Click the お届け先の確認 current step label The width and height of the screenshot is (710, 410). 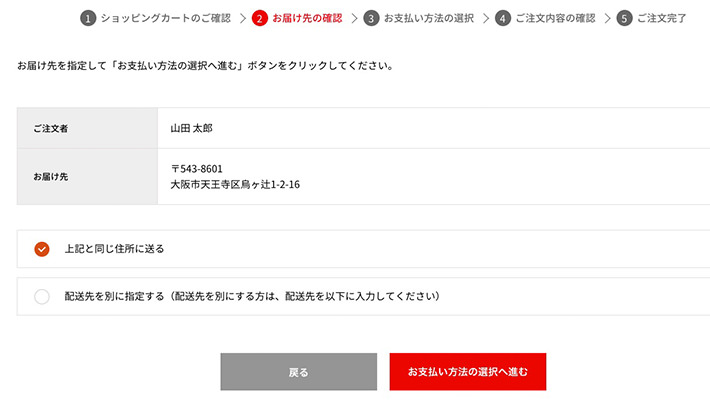[307, 18]
